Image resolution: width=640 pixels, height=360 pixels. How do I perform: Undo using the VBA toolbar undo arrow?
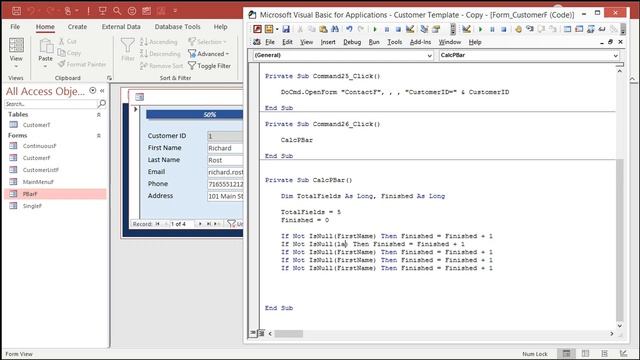coord(349,29)
